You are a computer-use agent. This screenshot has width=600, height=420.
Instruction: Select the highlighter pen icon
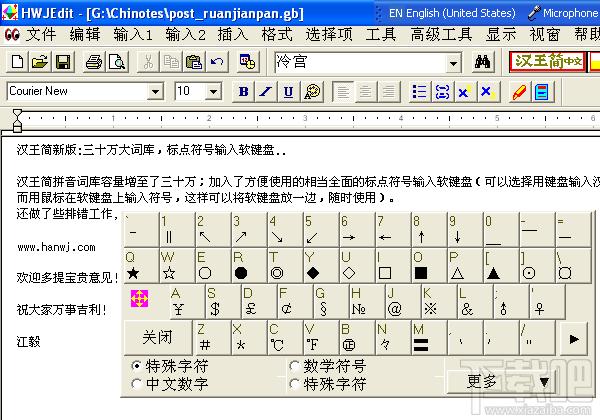[x=519, y=92]
